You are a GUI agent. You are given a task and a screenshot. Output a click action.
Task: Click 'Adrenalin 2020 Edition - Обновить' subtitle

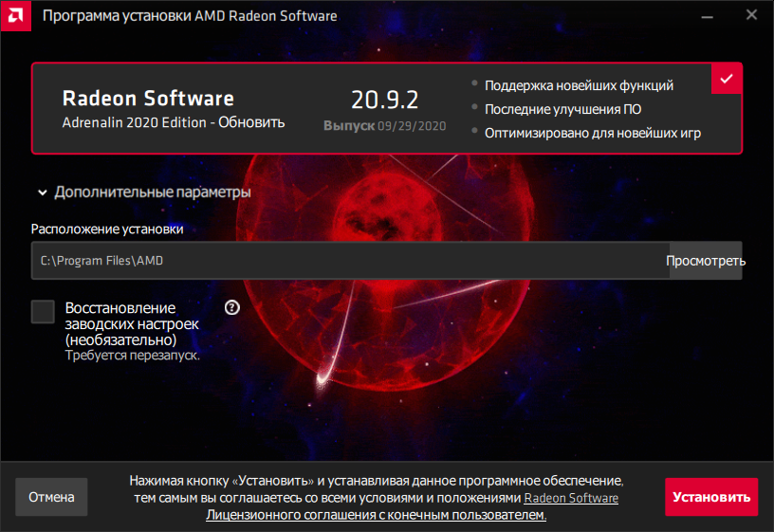(174, 122)
